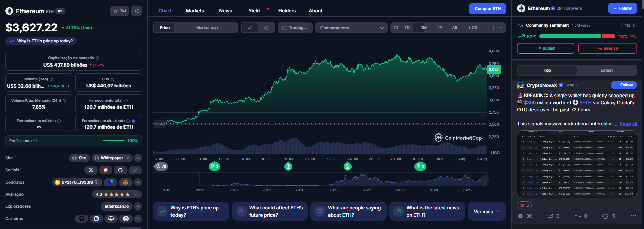Add token to MetaMask via fox icon
This screenshot has height=229, width=644.
[126, 182]
